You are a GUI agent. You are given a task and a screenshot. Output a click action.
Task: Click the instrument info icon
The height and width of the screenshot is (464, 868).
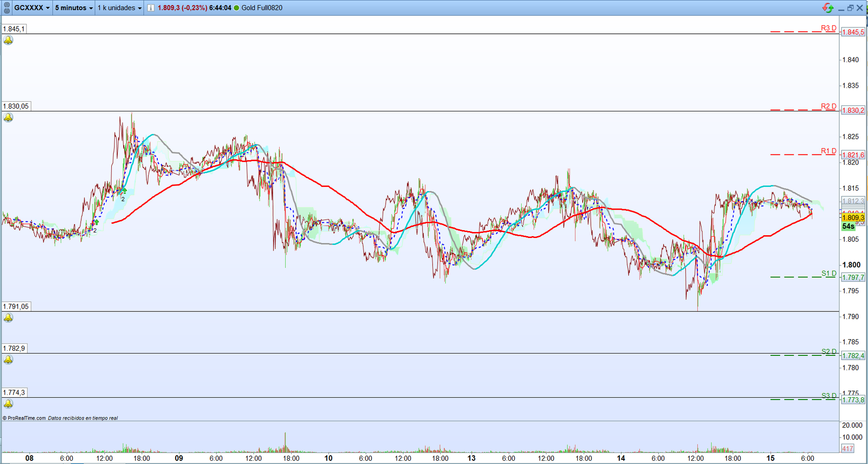coord(151,8)
